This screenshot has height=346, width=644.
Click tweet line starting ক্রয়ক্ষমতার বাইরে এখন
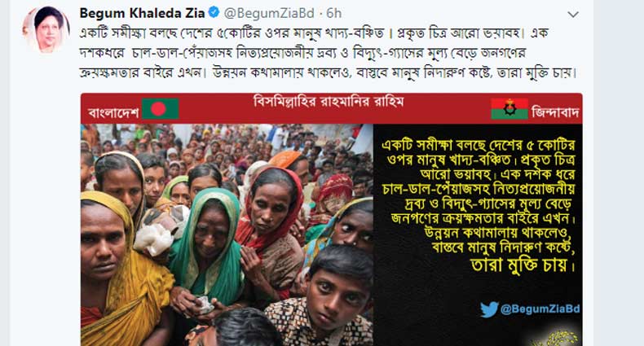tap(329, 73)
